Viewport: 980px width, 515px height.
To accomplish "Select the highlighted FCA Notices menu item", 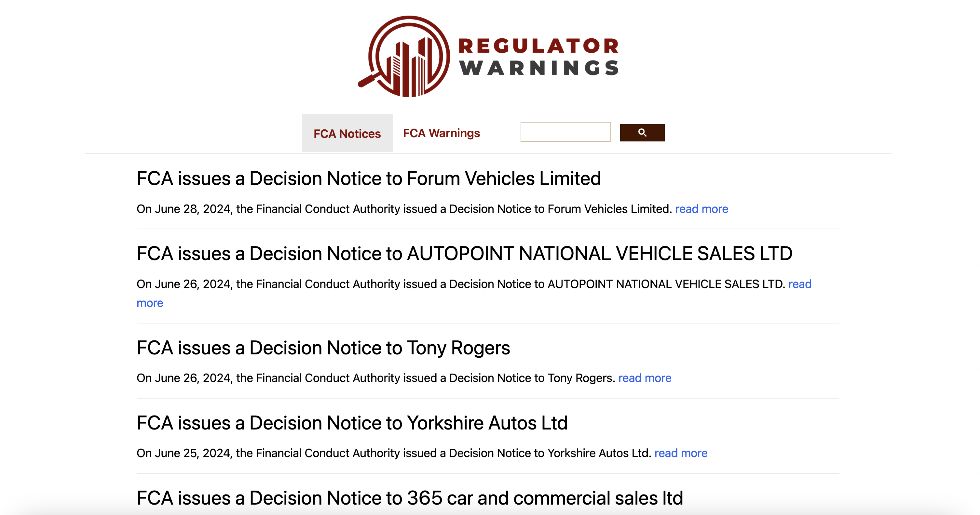I will 347,133.
